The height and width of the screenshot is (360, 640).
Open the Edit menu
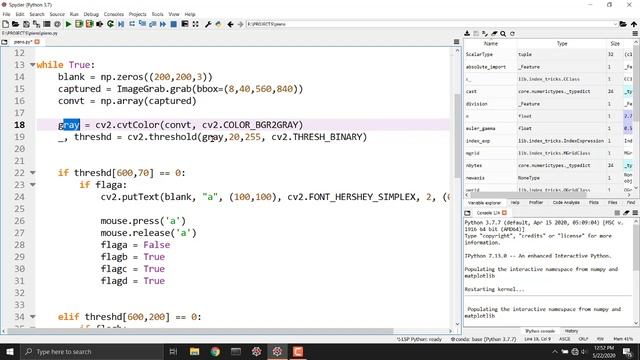(20, 14)
